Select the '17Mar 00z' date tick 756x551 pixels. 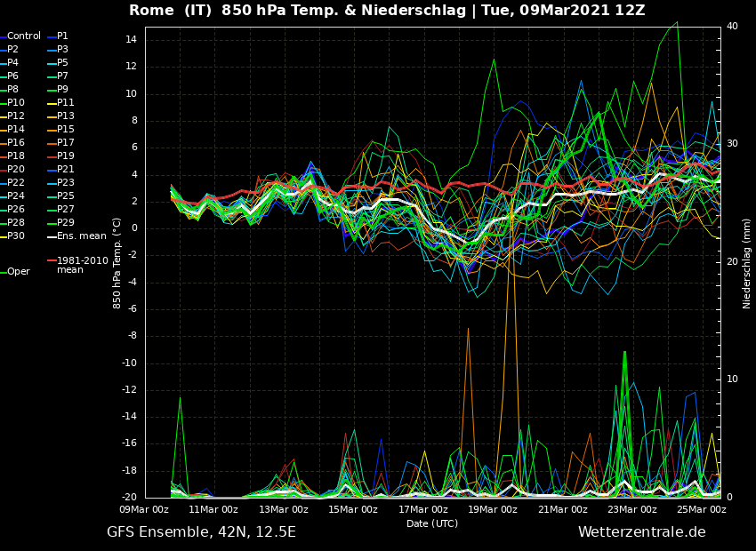422,509
